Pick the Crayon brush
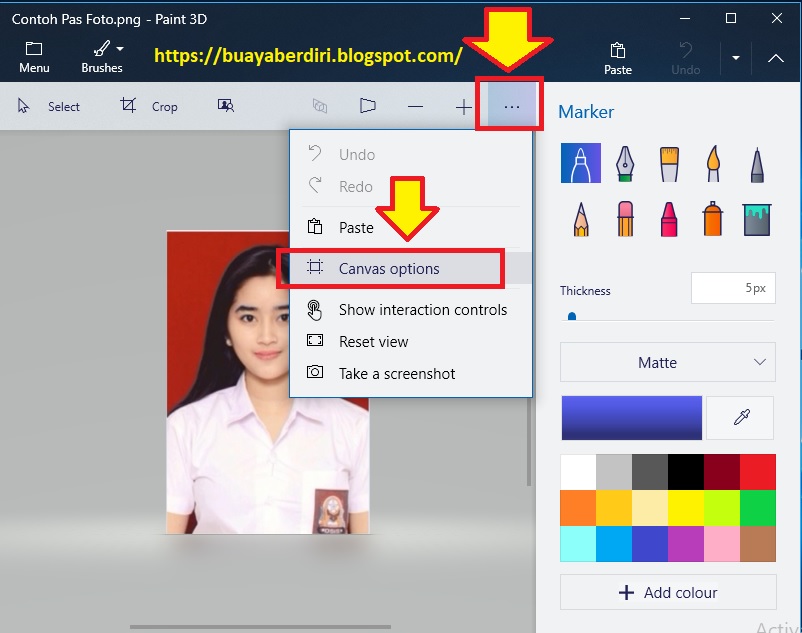Image resolution: width=802 pixels, height=633 pixels. point(669,219)
